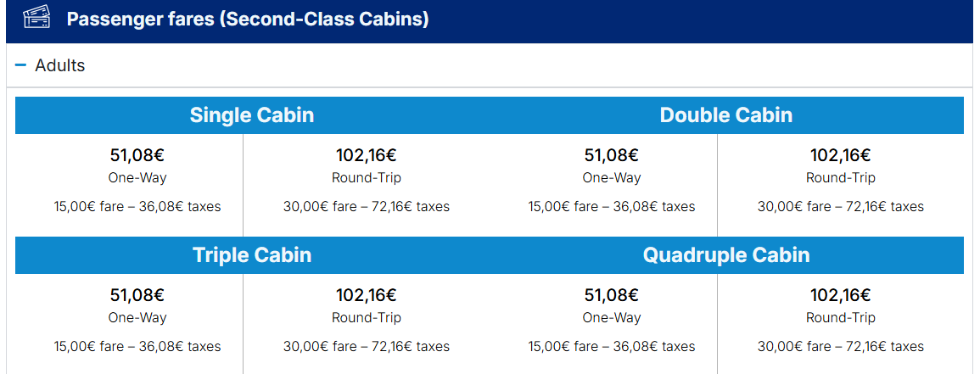Click Quadruple Cabin One-Way label

(612, 318)
